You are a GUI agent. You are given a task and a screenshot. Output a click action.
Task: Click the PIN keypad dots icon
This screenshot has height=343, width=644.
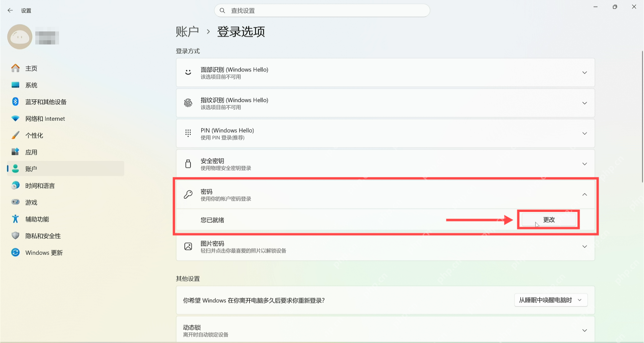point(188,133)
